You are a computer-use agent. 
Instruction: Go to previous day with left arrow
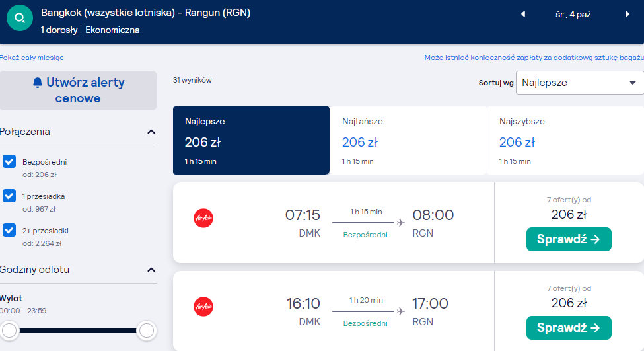[523, 14]
